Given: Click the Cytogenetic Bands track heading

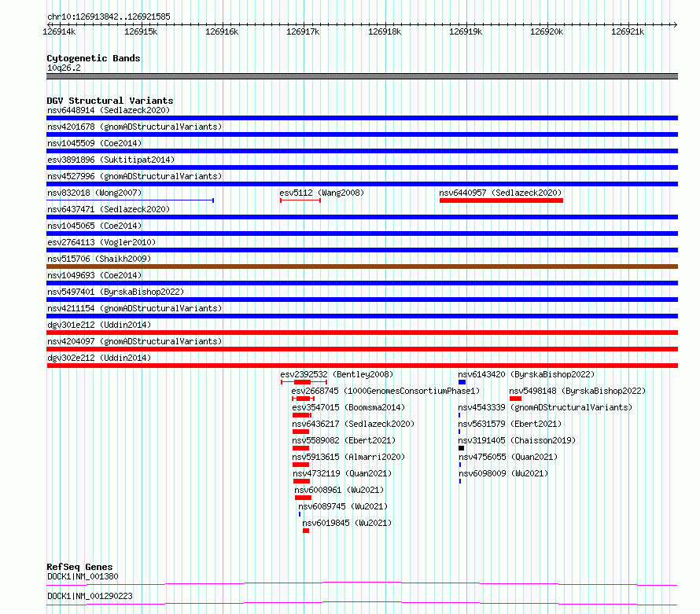Looking at the screenshot, I should click(94, 58).
